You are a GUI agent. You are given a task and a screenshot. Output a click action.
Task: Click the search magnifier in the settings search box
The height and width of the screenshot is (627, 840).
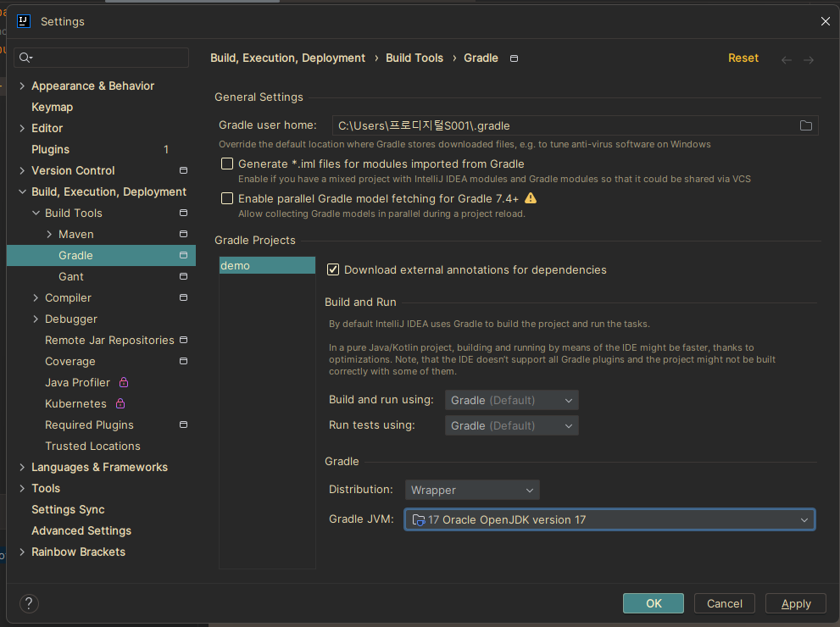coord(25,58)
